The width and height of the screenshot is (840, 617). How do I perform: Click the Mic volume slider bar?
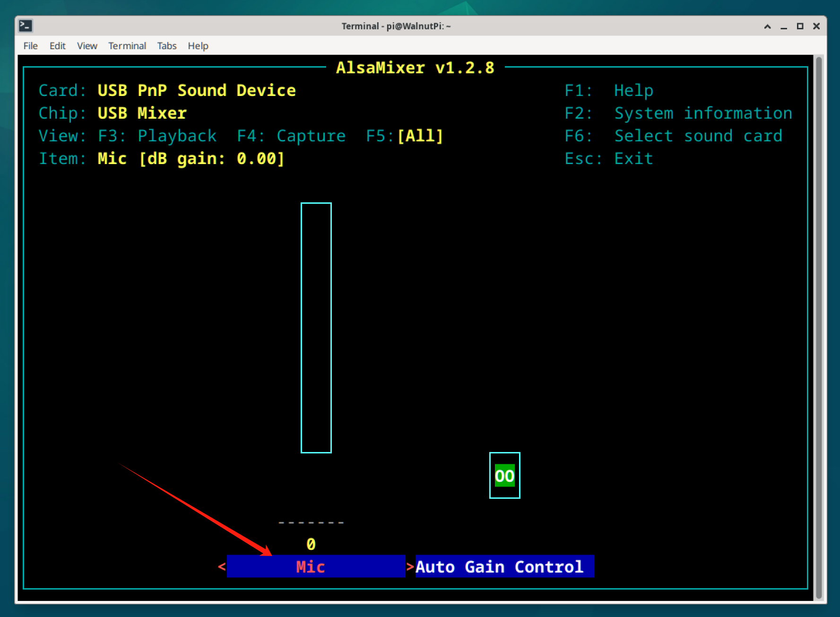point(316,328)
